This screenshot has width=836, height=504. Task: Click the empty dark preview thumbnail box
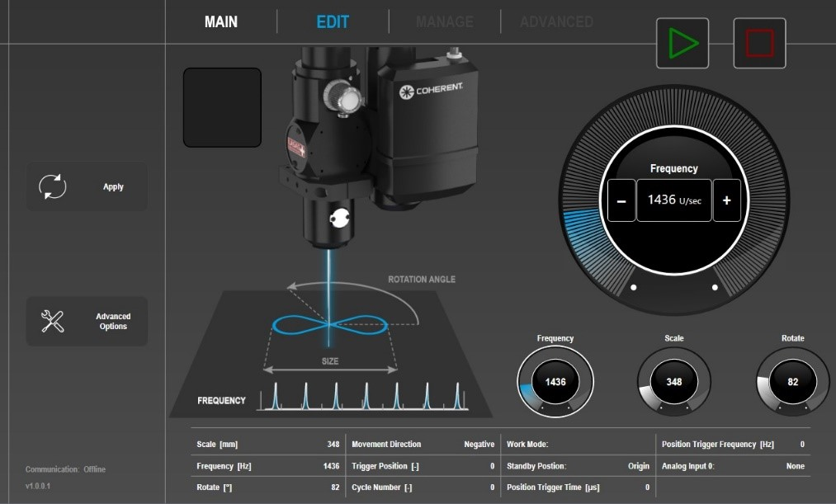pyautogui.click(x=222, y=107)
